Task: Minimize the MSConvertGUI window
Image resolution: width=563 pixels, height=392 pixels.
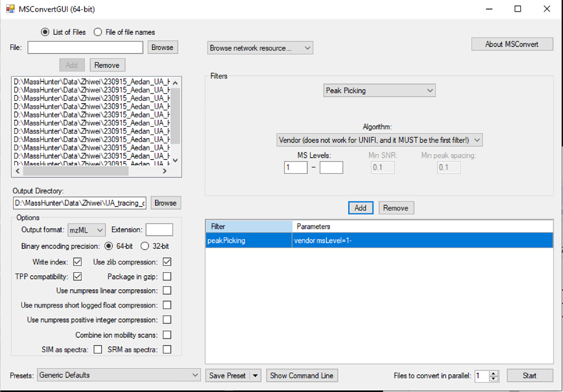Action: click(x=489, y=9)
